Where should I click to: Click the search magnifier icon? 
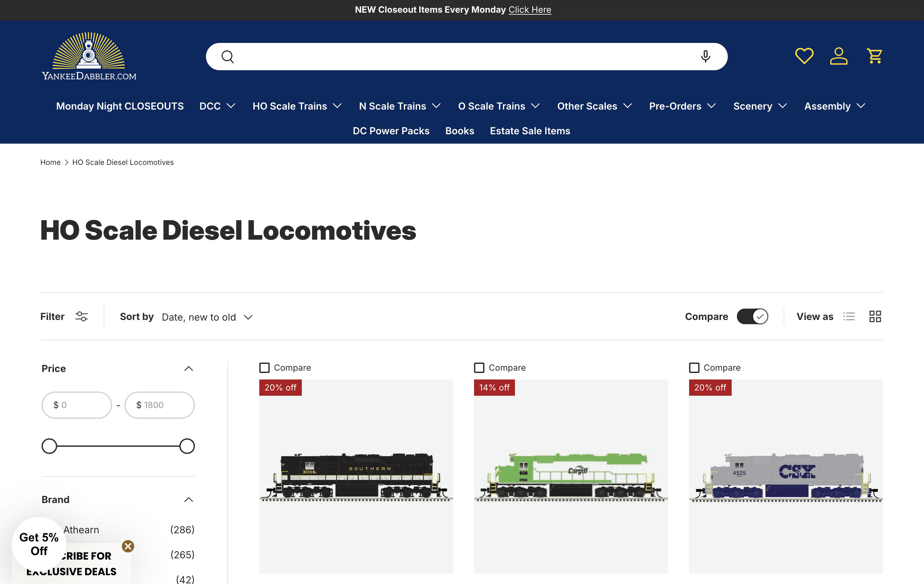(x=227, y=57)
